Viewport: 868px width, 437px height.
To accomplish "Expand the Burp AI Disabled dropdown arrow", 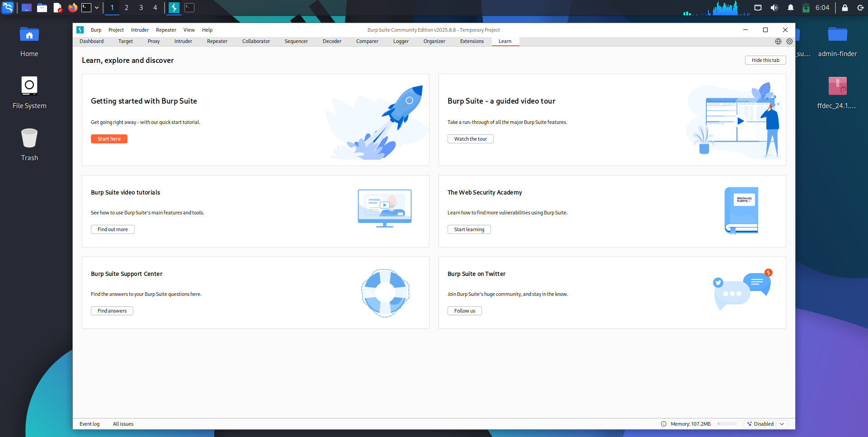I will tap(782, 424).
